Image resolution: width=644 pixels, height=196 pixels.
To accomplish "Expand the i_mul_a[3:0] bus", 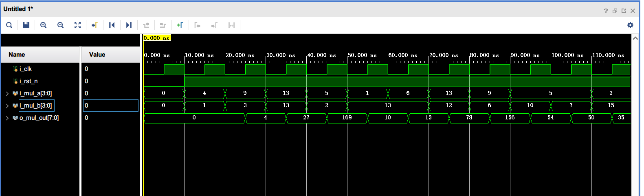I will (x=7, y=94).
